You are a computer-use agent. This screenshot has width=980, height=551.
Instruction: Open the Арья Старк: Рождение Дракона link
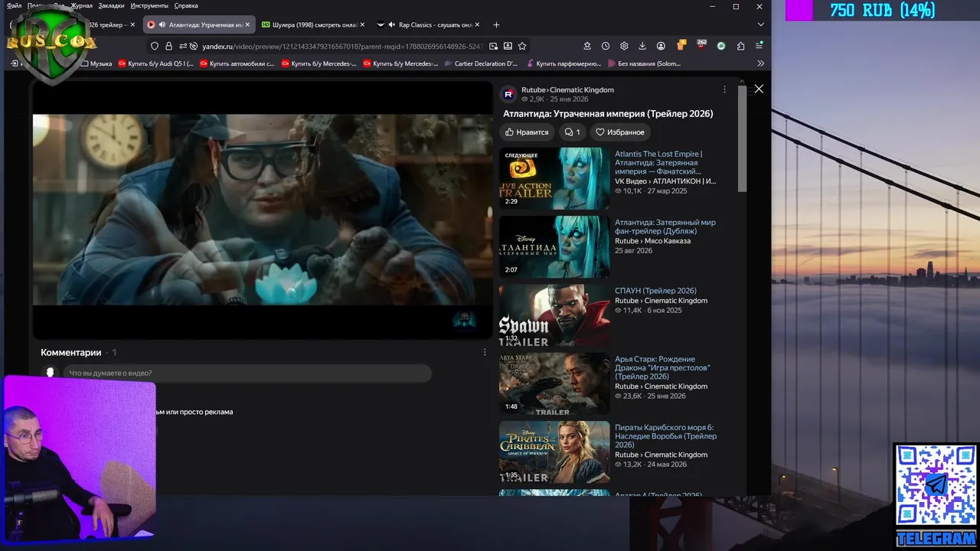pyautogui.click(x=662, y=367)
